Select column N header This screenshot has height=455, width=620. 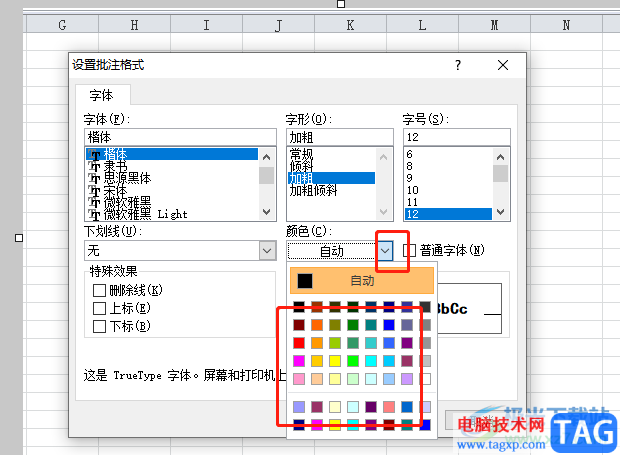point(566,25)
